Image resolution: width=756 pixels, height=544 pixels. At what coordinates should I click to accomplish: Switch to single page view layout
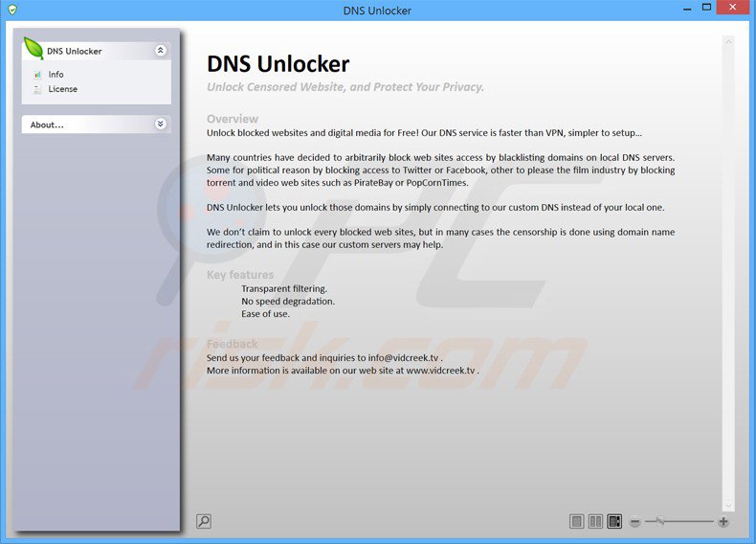576,521
